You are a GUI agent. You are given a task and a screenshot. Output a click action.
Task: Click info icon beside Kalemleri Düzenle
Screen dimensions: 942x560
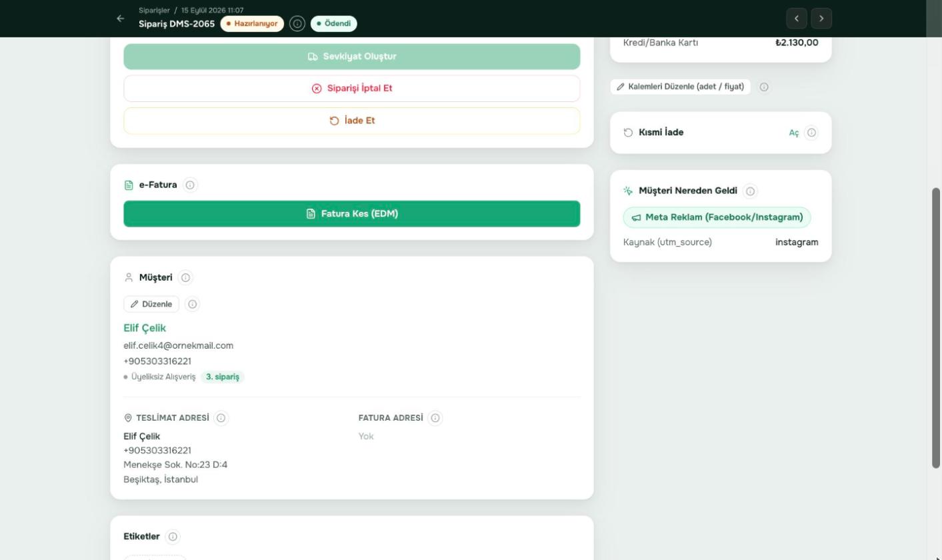(765, 87)
